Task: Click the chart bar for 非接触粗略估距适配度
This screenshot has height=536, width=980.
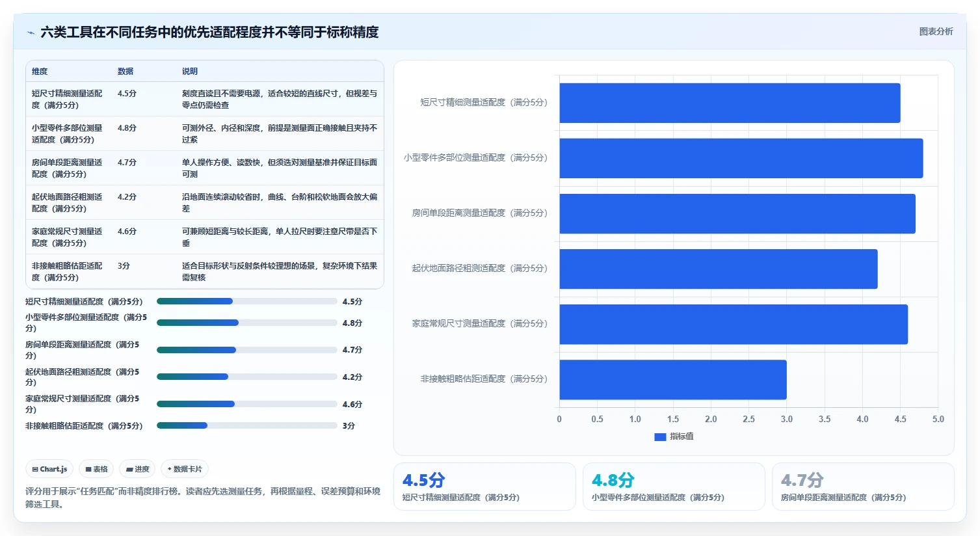Action: point(673,379)
